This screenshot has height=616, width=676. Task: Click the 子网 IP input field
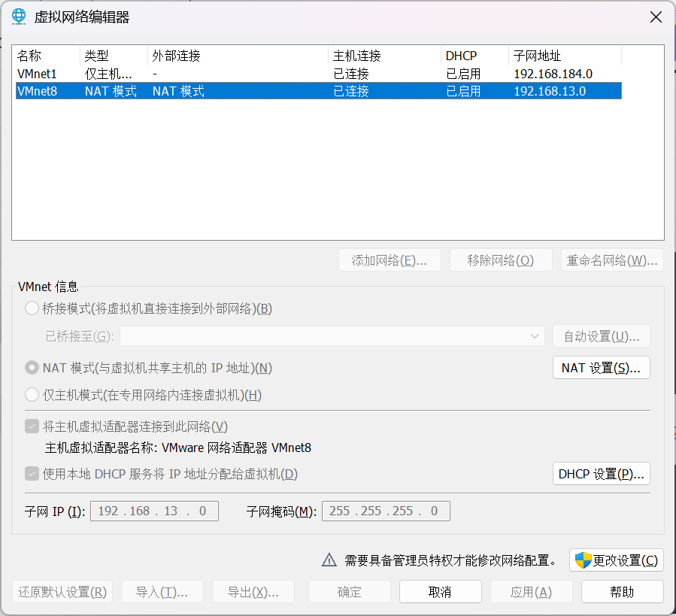[154, 511]
